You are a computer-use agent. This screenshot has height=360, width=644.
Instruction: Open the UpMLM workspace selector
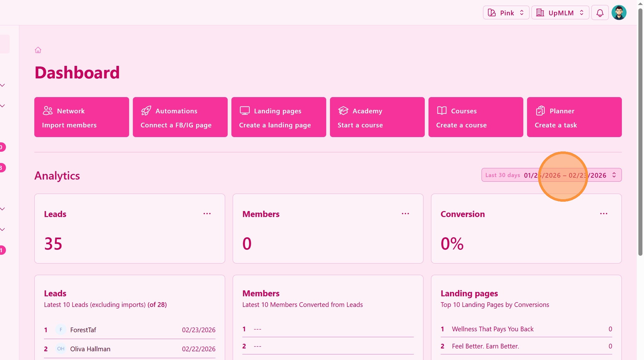[x=560, y=13]
